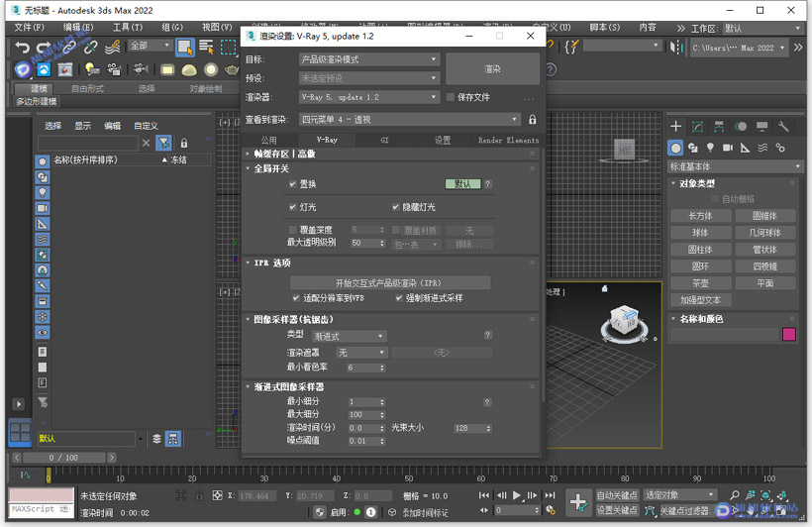Open the 渲染遮罩 dropdown
The image size is (812, 527).
361,353
